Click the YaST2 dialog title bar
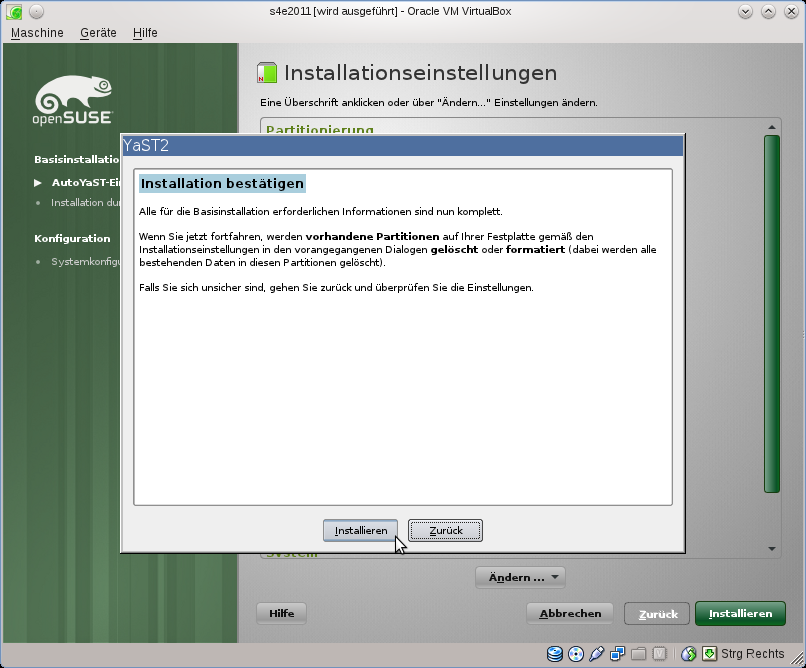The width and height of the screenshot is (806, 668). point(402,145)
